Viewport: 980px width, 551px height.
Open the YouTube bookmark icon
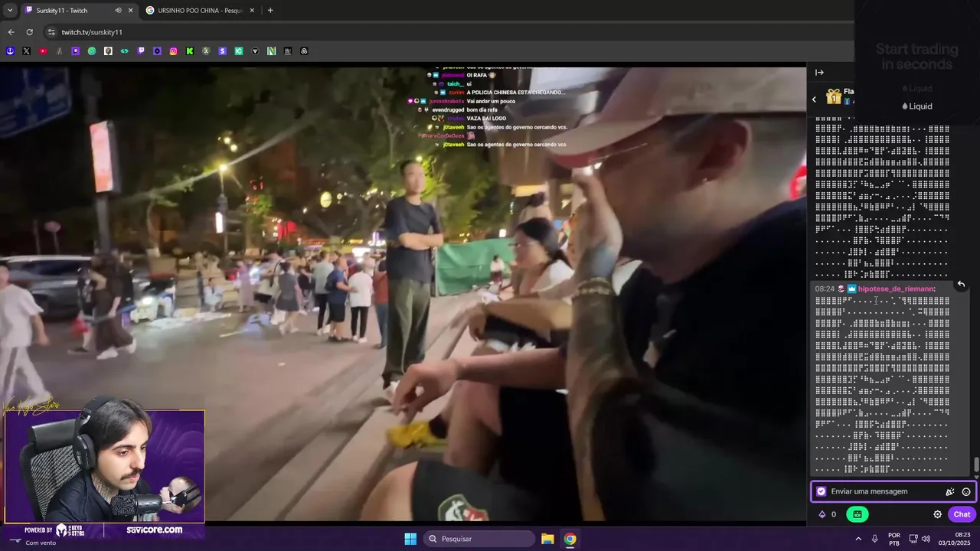coord(43,51)
